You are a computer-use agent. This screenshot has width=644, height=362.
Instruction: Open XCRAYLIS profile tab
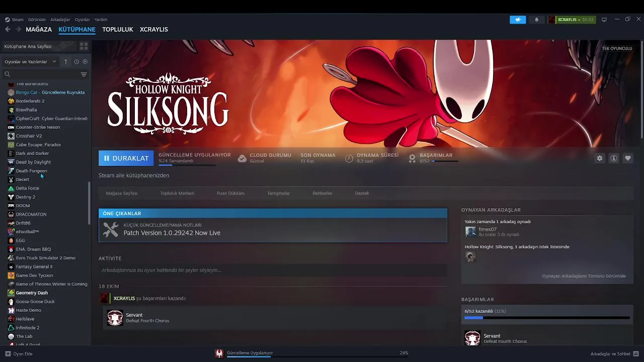[154, 29]
